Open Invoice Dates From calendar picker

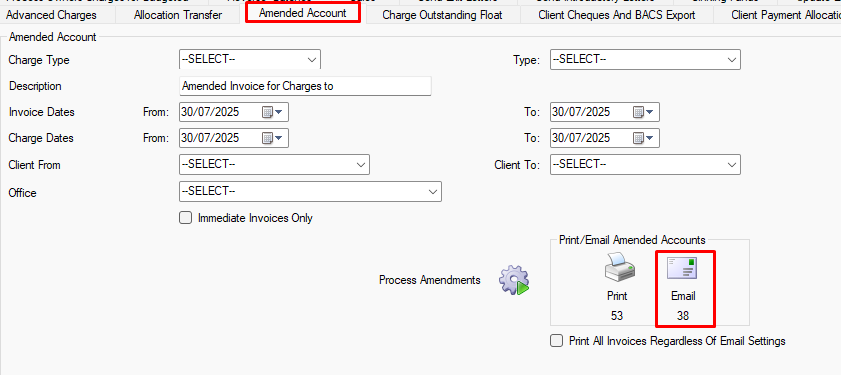(x=271, y=112)
